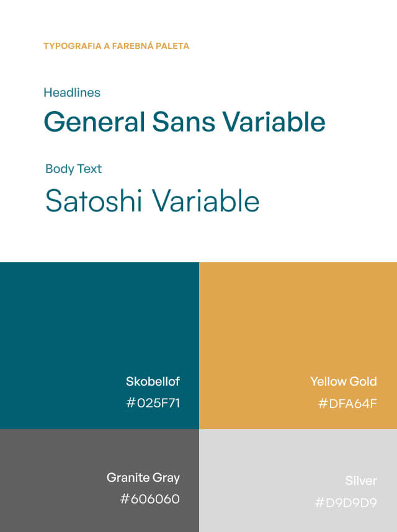Image resolution: width=397 pixels, height=532 pixels.
Task: Click the word Sans in the headline font
Action: [x=184, y=122]
